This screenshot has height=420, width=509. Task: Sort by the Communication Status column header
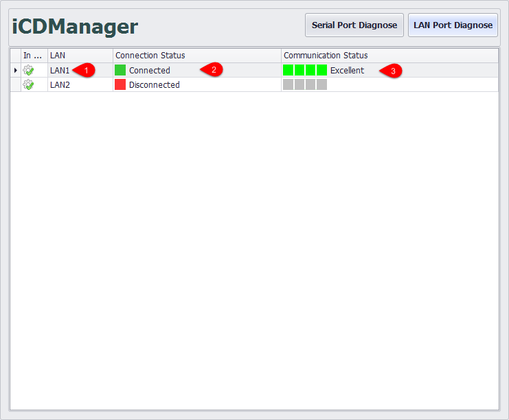point(388,56)
